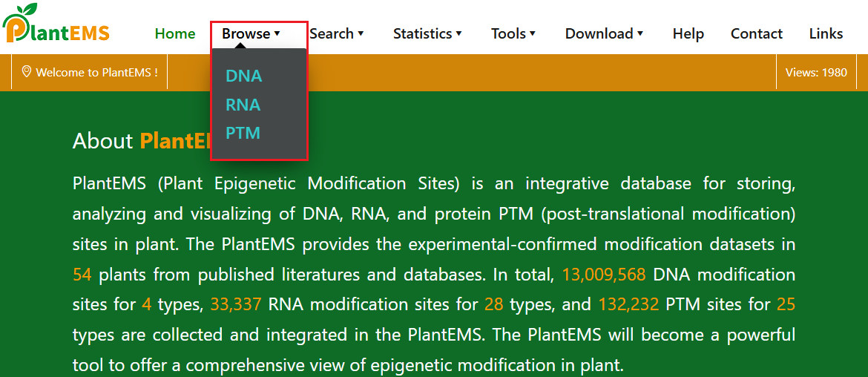This screenshot has width=868, height=377.
Task: Select PTM in the Browse dropdown
Action: 243,134
